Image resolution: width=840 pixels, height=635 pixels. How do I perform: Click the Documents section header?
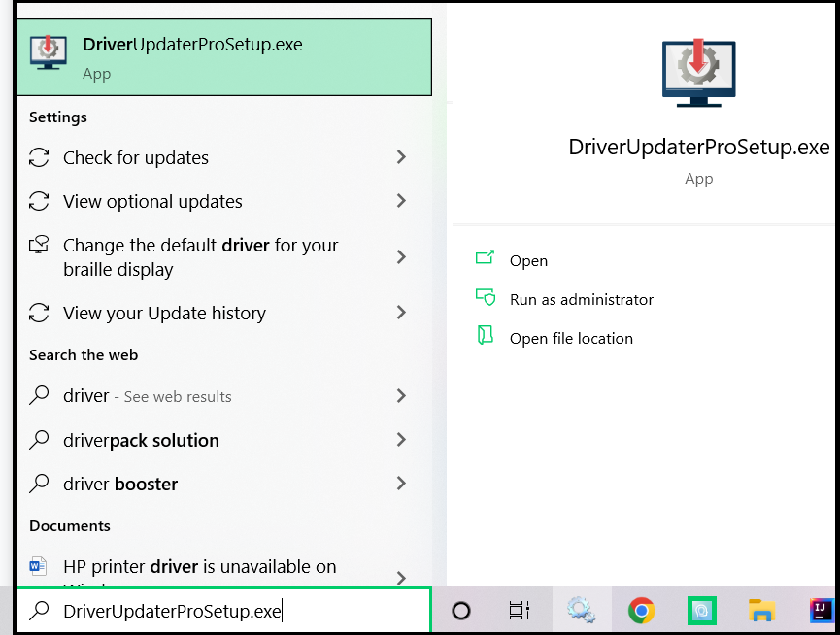[x=70, y=526]
